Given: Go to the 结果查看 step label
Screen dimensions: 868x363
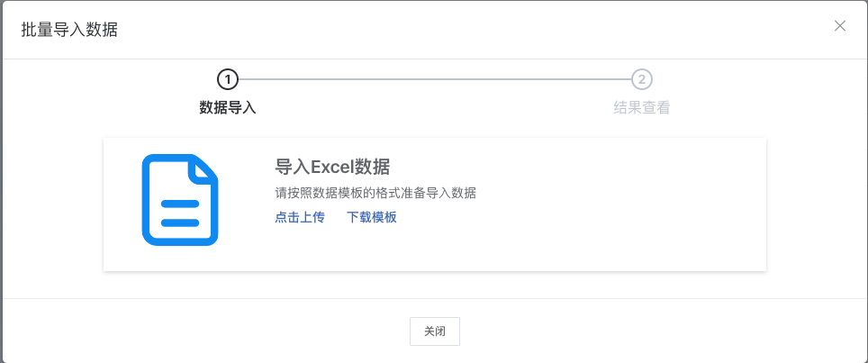Looking at the screenshot, I should pos(641,108).
